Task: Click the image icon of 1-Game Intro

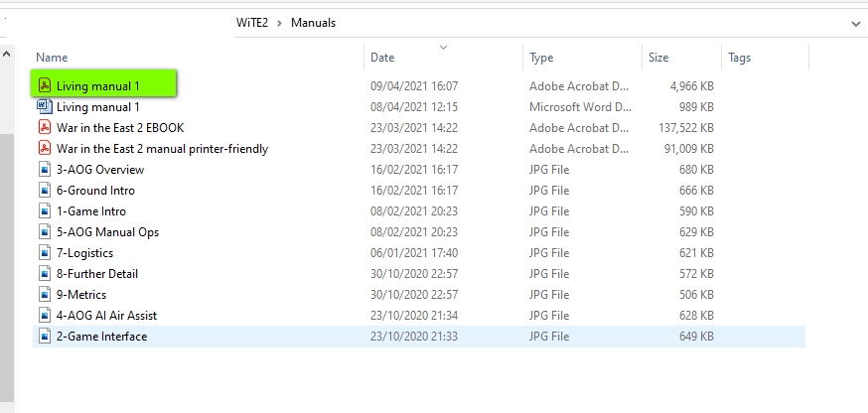Action: 46,211
